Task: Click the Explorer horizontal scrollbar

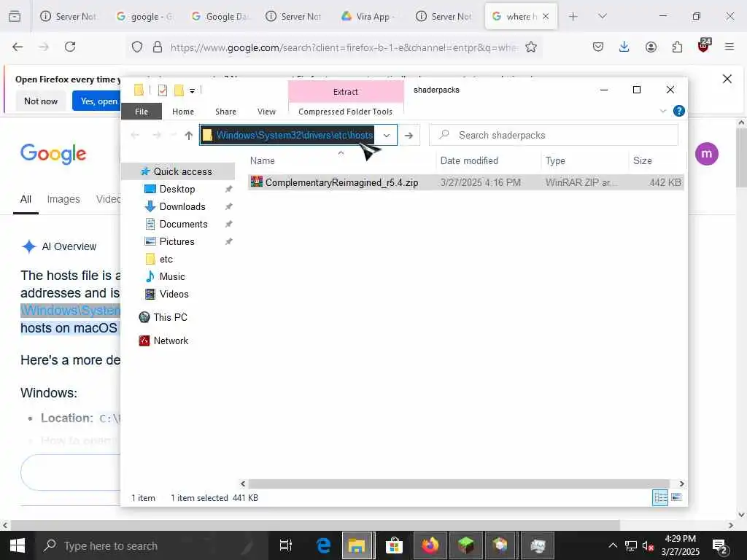Action: click(458, 484)
